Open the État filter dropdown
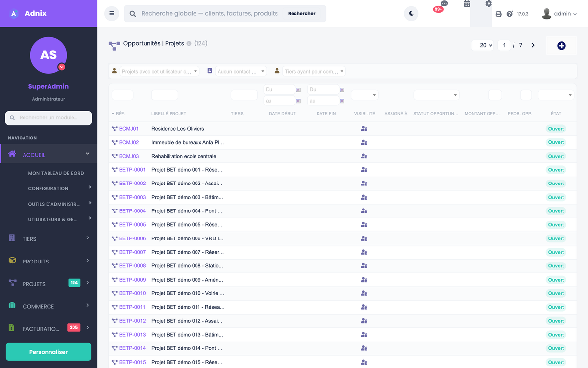The width and height of the screenshot is (588, 368). (556, 95)
